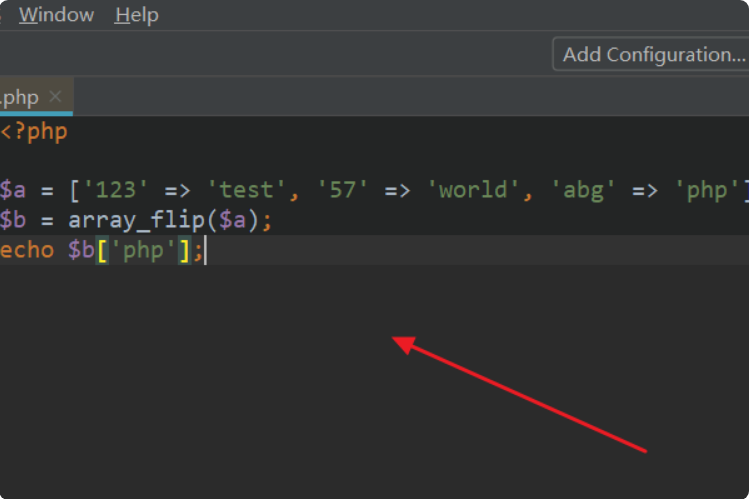
Task: Click the 'test' string value
Action: [x=247, y=190]
